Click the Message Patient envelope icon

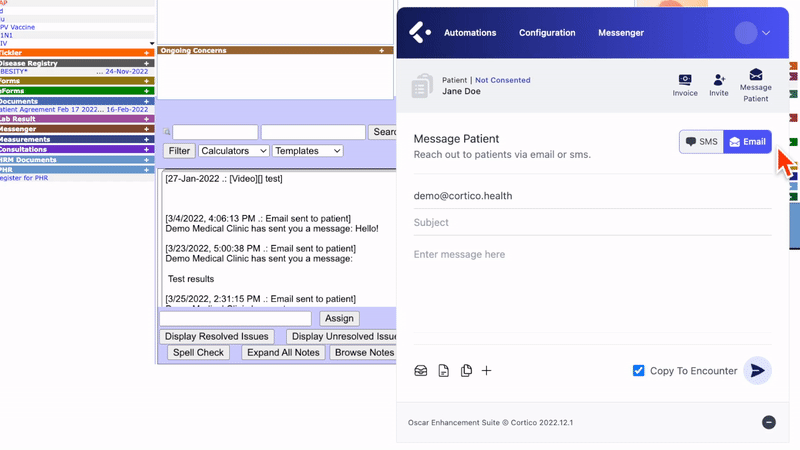point(756,75)
